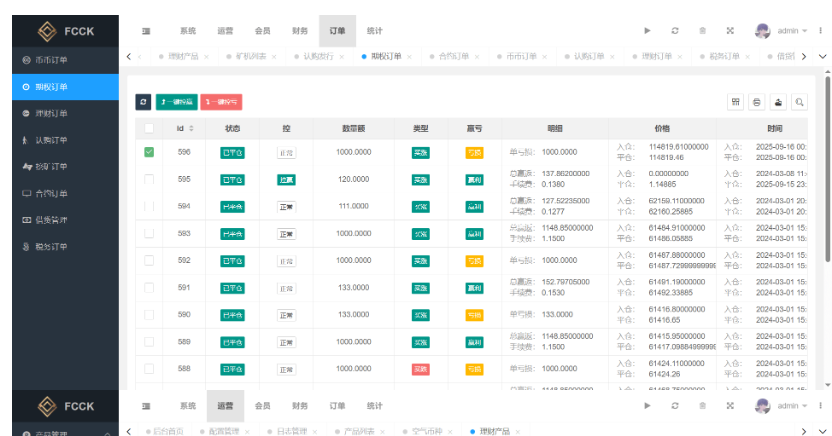Click the red type badge for order 588
Viewport: 832px width, 436px height.
pos(421,369)
